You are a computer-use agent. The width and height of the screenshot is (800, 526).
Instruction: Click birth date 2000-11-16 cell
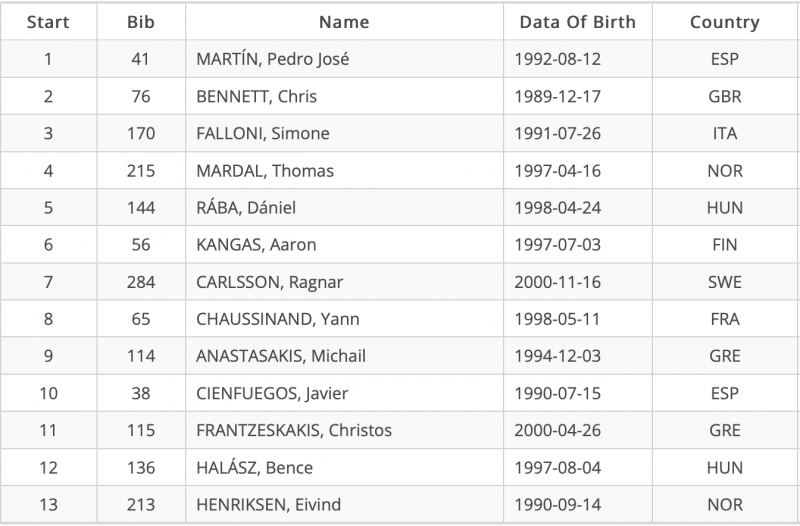558,282
